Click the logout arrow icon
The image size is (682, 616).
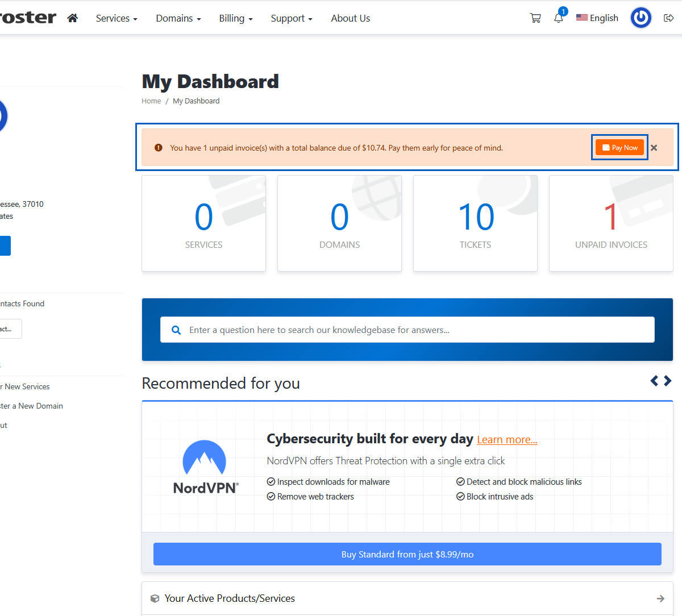point(668,18)
